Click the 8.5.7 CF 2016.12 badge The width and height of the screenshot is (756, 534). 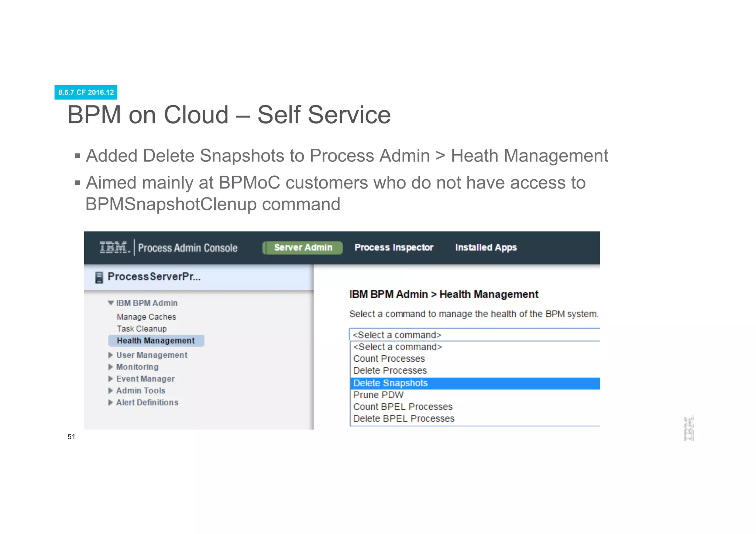86,92
